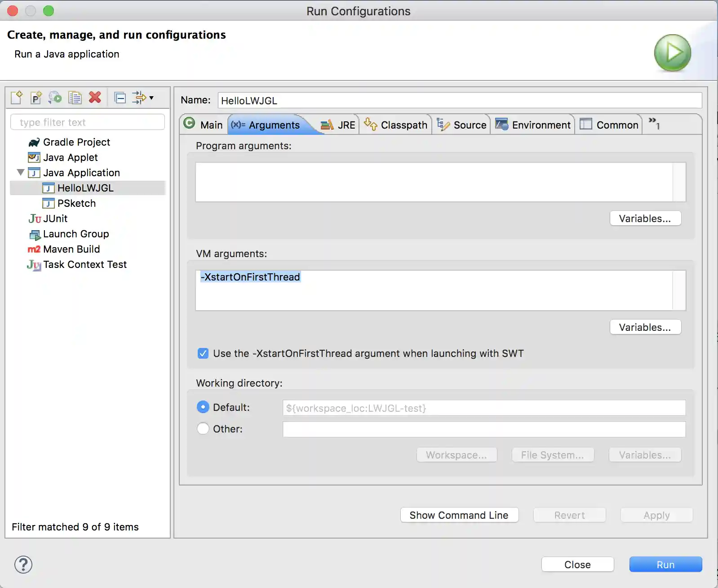Select the Gradle Project configuration type
This screenshot has height=588, width=718.
pos(76,142)
